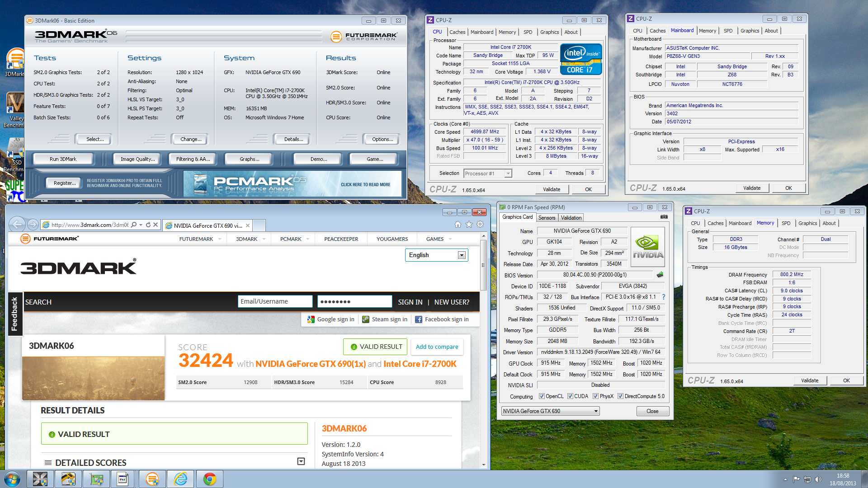The width and height of the screenshot is (868, 488).
Task: Toggle the OpenCL checkbox in GPU-Z
Action: pos(542,396)
